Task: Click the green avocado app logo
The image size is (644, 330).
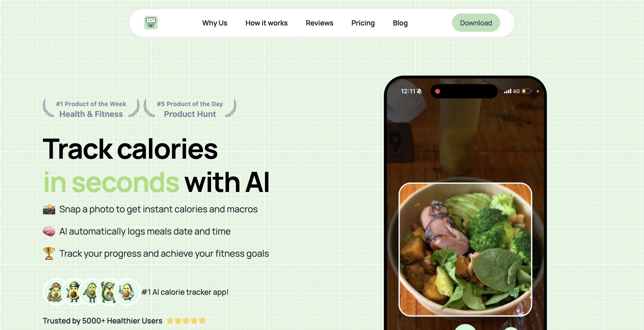Action: pyautogui.click(x=151, y=23)
